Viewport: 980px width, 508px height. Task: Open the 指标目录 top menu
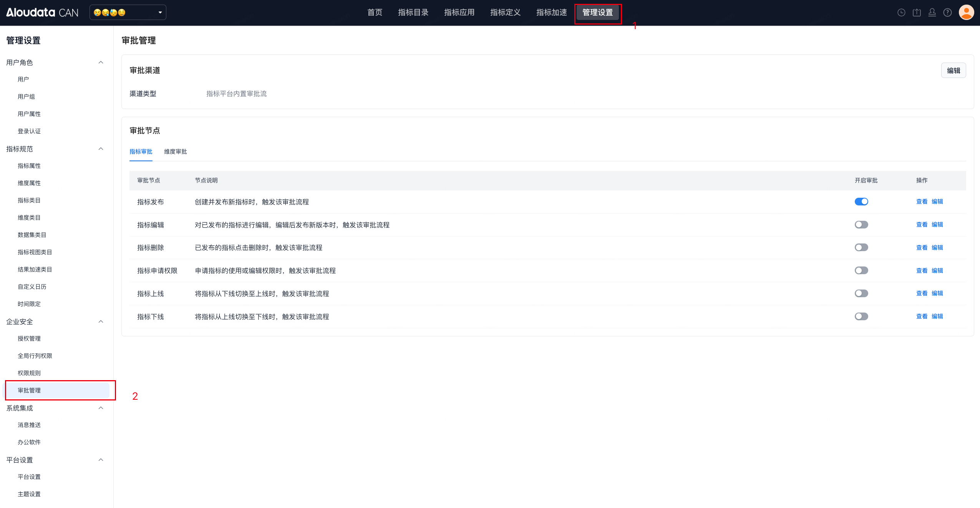click(x=413, y=13)
